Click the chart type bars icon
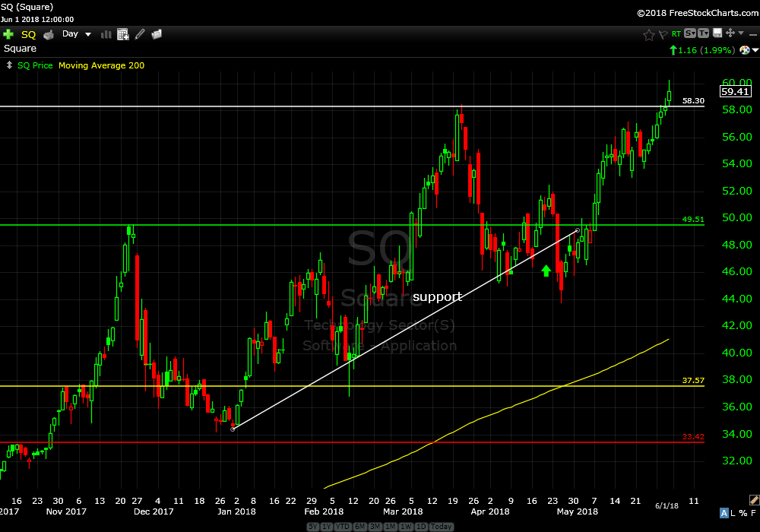The image size is (760, 532). pos(106,34)
